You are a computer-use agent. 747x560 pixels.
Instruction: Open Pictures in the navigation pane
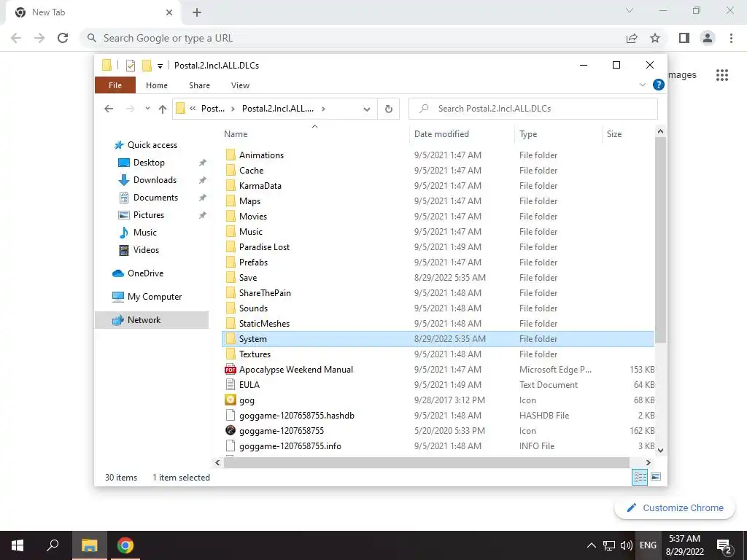(149, 215)
